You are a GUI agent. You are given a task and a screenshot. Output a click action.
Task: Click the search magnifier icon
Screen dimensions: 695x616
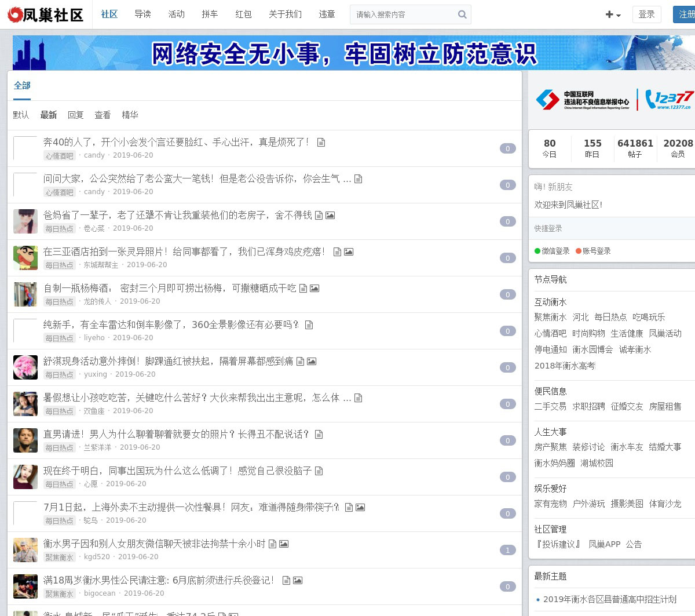pyautogui.click(x=462, y=14)
